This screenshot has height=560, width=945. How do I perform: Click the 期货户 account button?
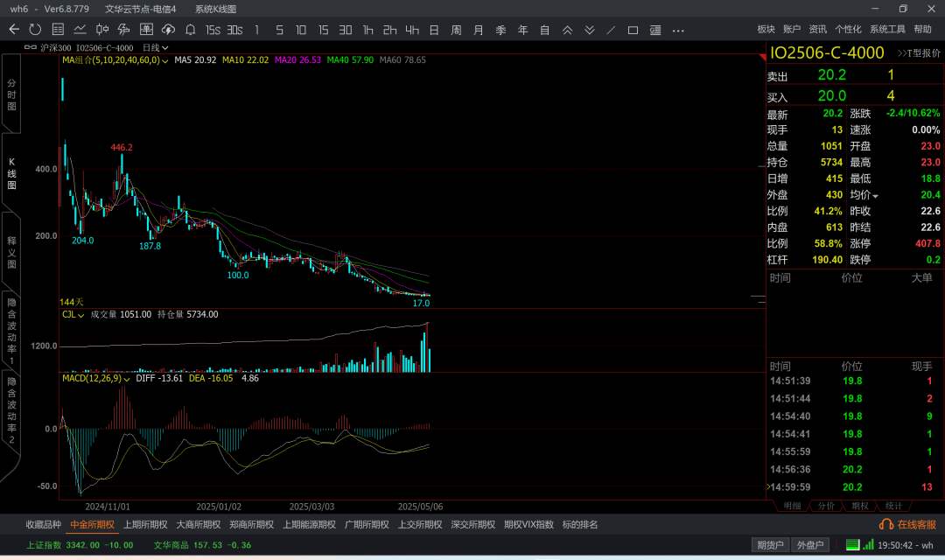click(770, 545)
